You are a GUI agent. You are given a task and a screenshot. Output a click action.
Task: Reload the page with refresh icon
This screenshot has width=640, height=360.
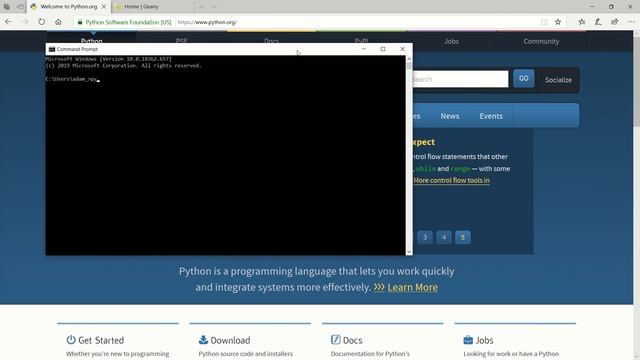[x=42, y=22]
